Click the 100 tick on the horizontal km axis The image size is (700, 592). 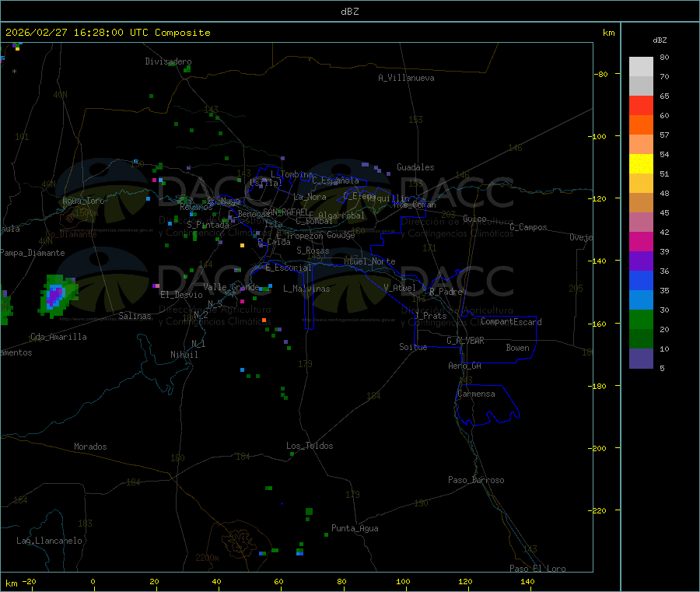click(x=403, y=581)
